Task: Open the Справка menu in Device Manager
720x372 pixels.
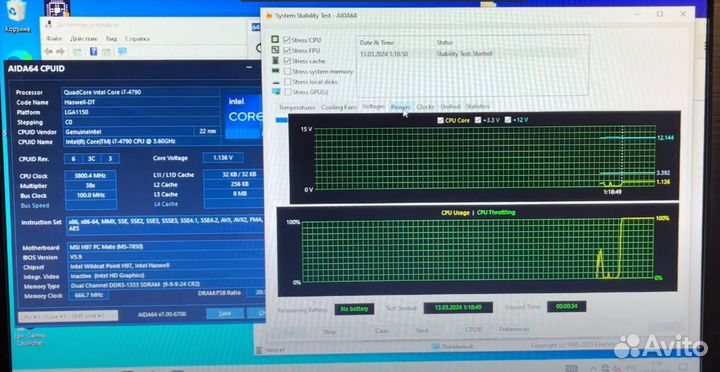Action: (138, 39)
